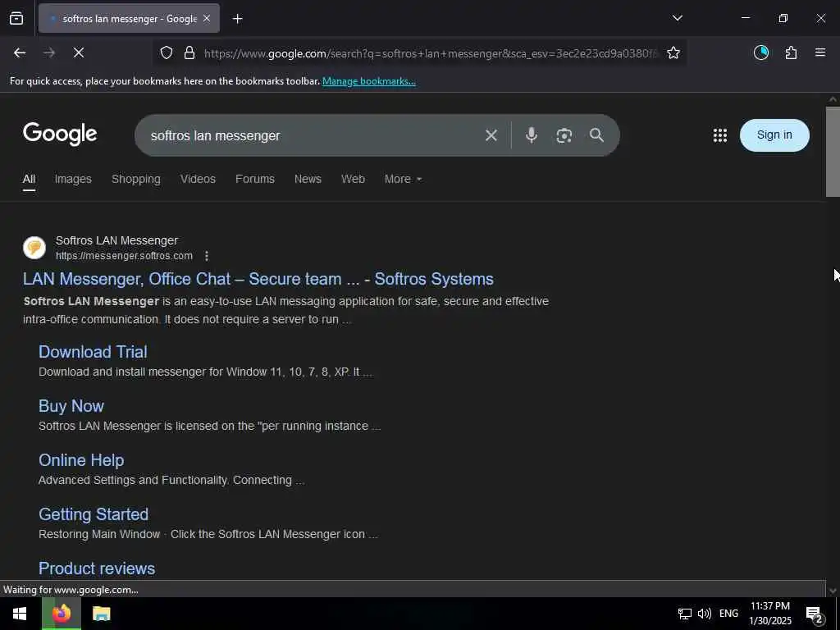Switch to the Web tab
This screenshot has height=630, width=840.
[353, 179]
